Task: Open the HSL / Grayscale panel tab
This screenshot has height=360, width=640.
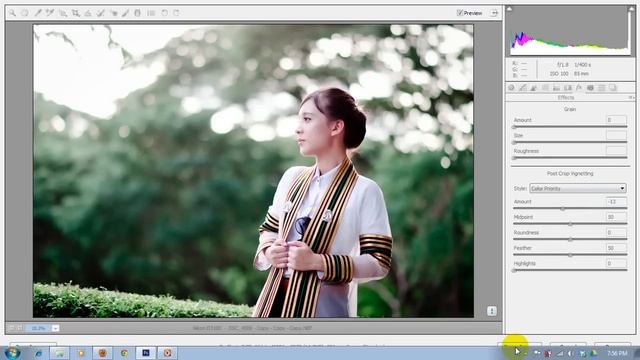Action: [x=545, y=88]
